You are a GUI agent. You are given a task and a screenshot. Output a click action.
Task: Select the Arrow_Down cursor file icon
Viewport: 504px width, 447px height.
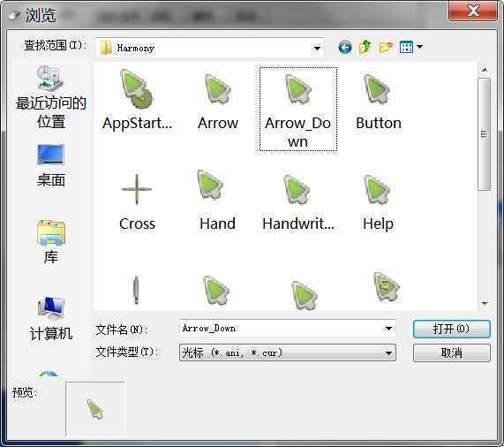pos(298,88)
